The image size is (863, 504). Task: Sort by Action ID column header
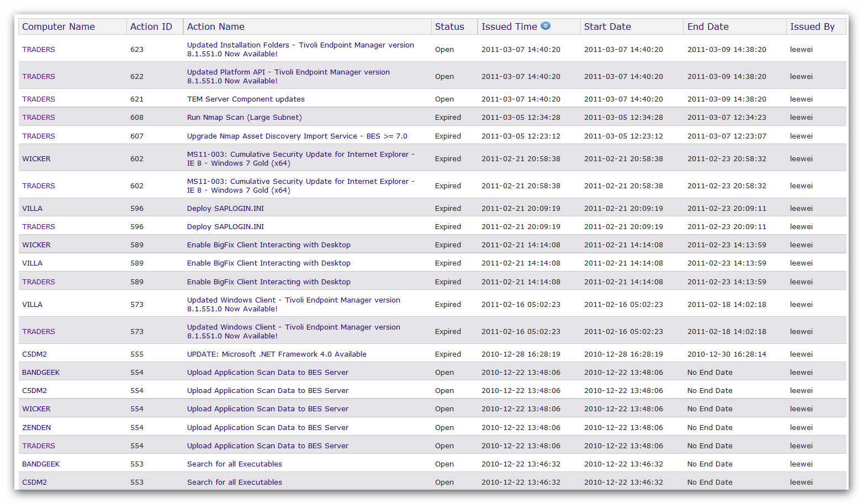click(x=151, y=26)
